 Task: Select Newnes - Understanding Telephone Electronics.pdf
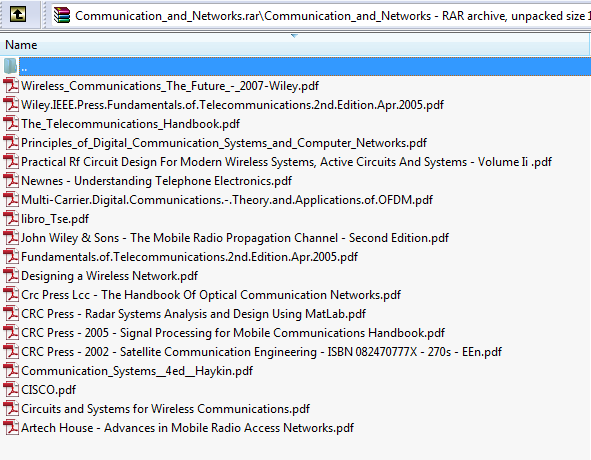click(156, 181)
